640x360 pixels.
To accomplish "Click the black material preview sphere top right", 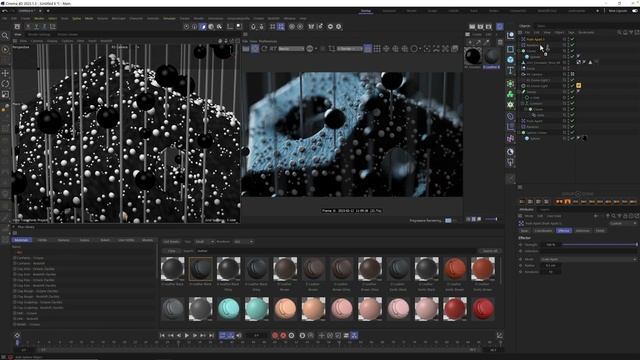I will click(x=473, y=56).
